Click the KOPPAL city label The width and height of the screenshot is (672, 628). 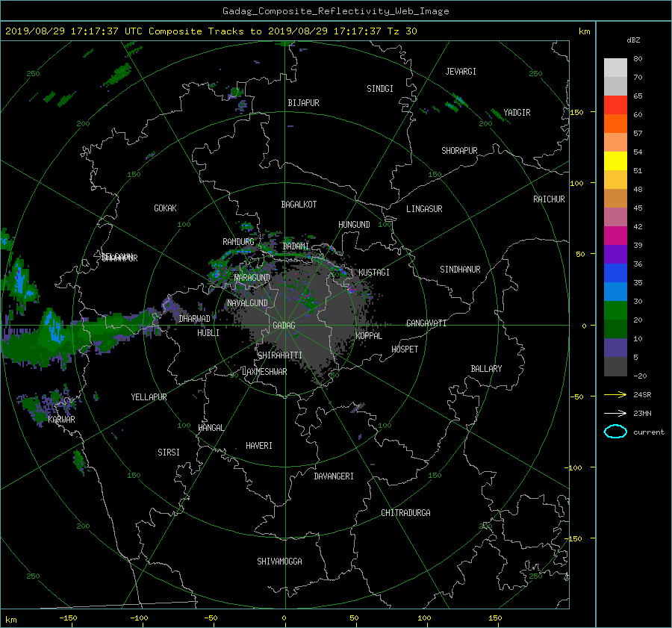(x=369, y=336)
